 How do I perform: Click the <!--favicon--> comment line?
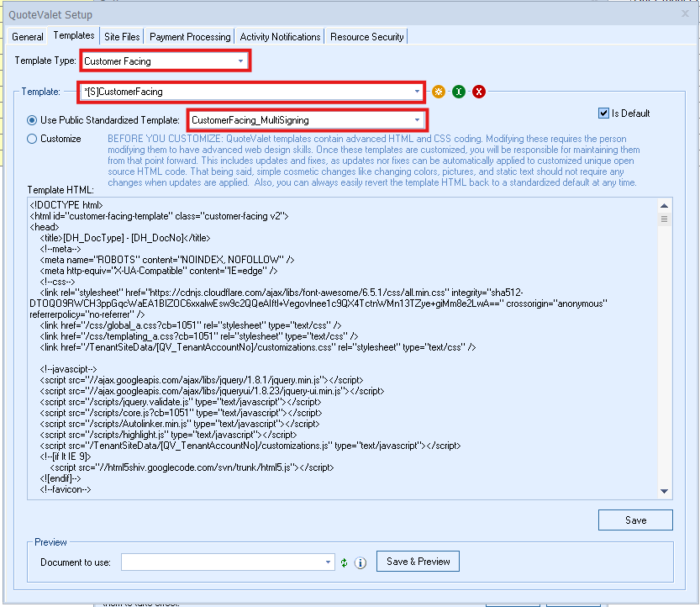(66, 489)
